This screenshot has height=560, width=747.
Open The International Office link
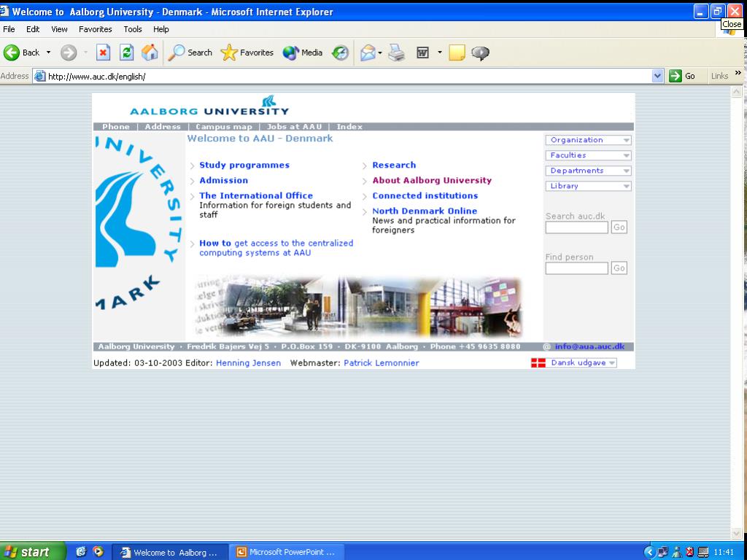point(256,195)
